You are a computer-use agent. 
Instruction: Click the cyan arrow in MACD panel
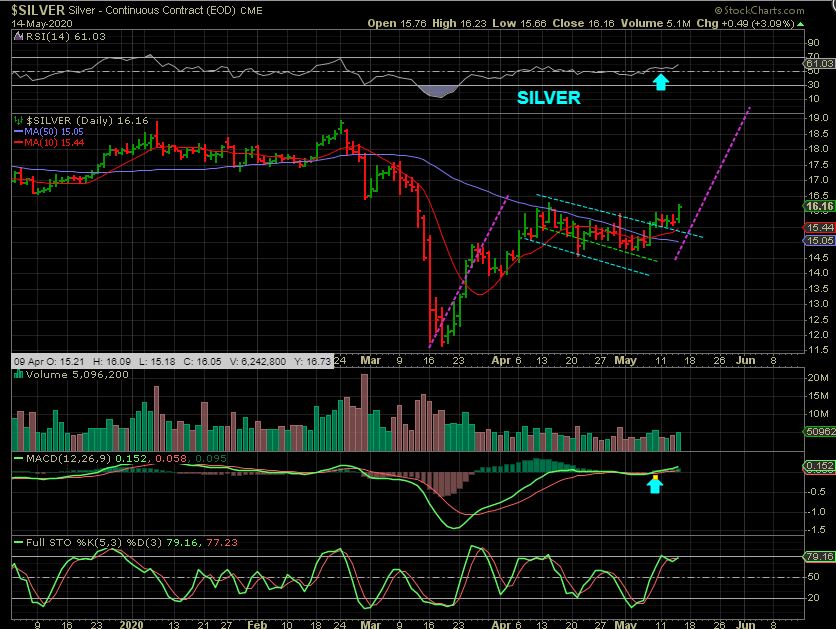(655, 484)
